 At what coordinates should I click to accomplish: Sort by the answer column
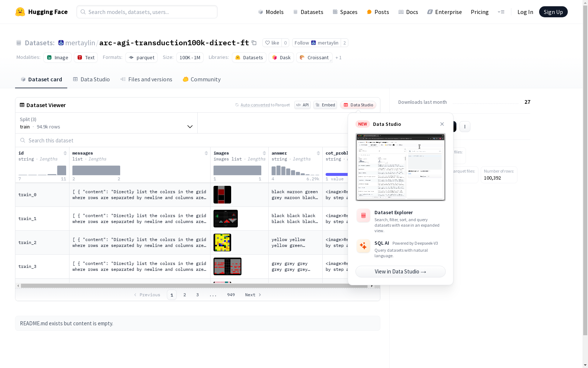(x=318, y=153)
